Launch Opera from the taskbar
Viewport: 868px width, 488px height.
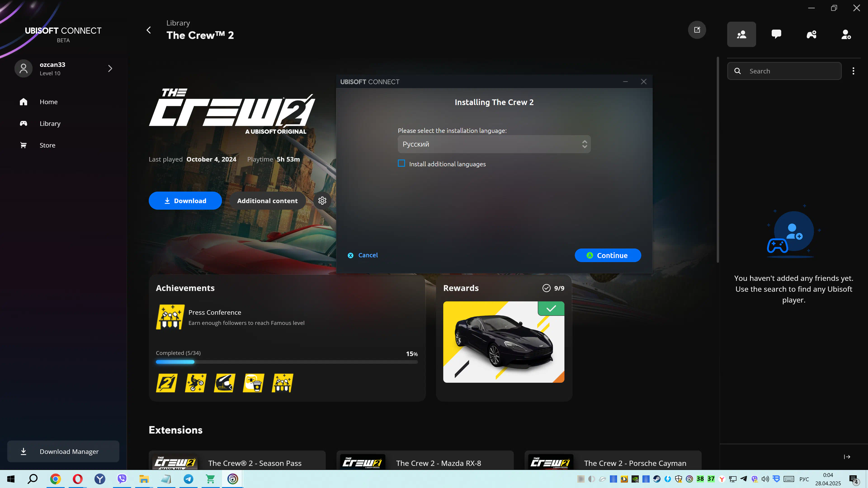[x=78, y=479]
